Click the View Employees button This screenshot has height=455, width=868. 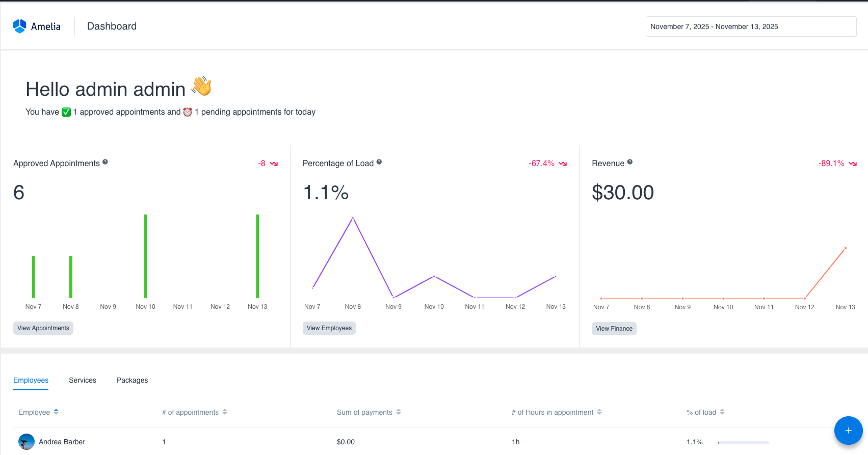[x=329, y=328]
